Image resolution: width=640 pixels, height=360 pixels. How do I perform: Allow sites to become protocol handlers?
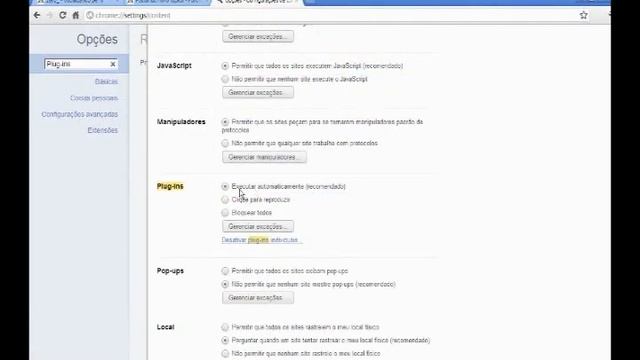click(225, 122)
